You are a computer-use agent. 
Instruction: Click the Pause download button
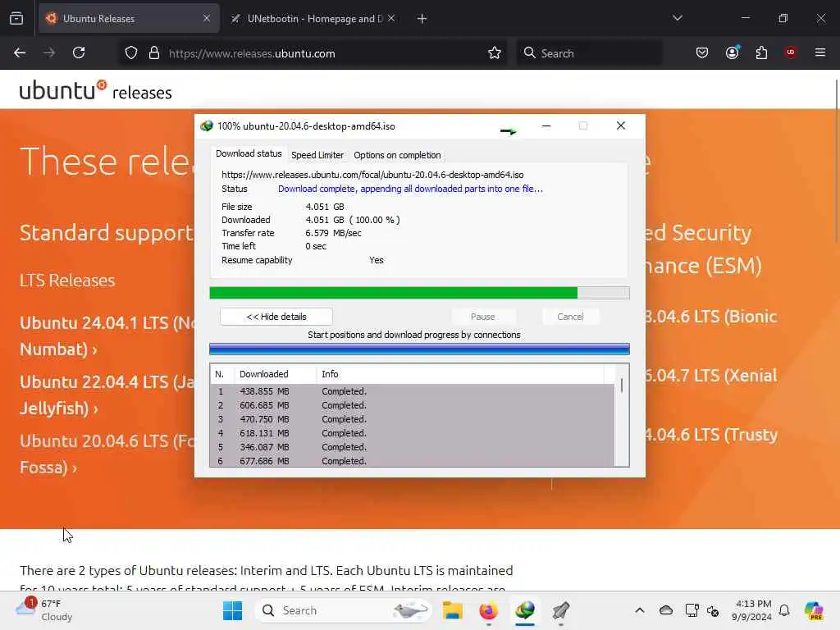click(482, 317)
